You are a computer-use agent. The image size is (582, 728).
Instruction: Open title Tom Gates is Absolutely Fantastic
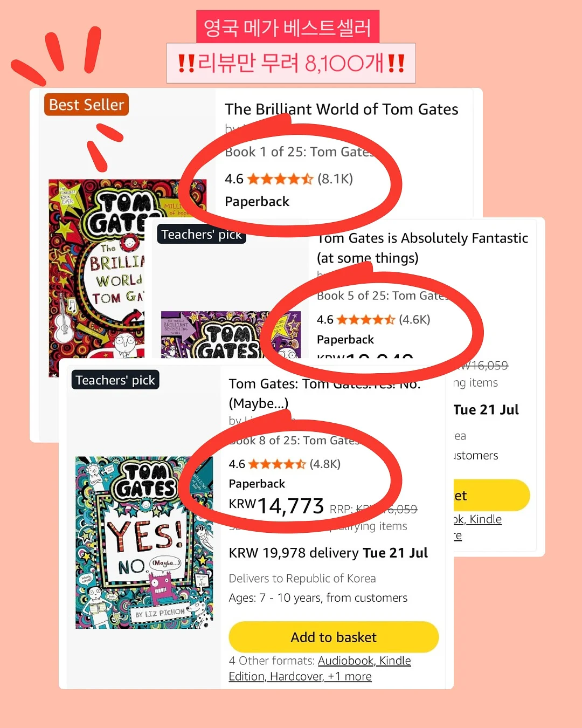click(x=422, y=248)
